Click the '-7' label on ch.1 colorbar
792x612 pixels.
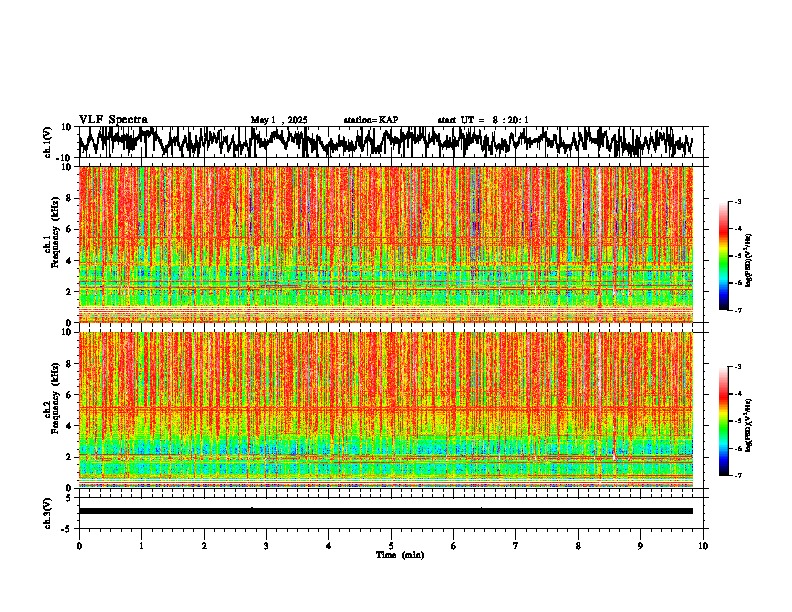pos(737,310)
